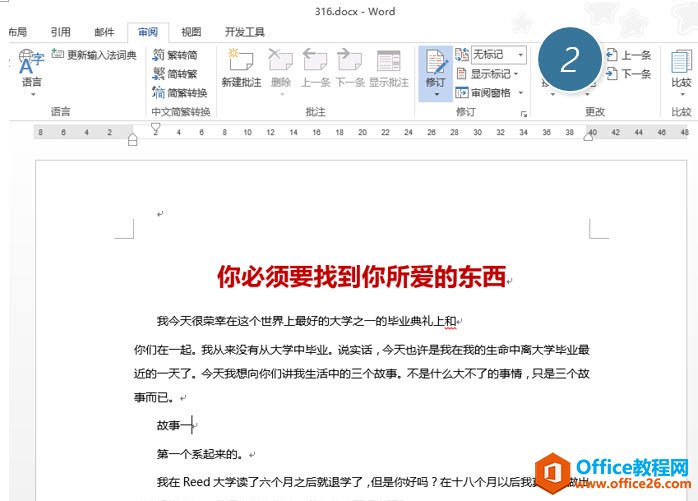The height and width of the screenshot is (501, 698).
Task: Convert text with 繁转简
Action: click(174, 55)
